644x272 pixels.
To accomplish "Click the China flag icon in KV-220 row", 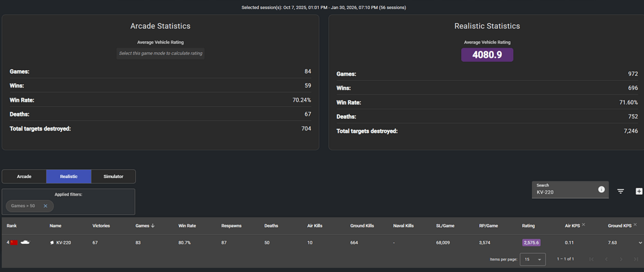I will click(14, 242).
